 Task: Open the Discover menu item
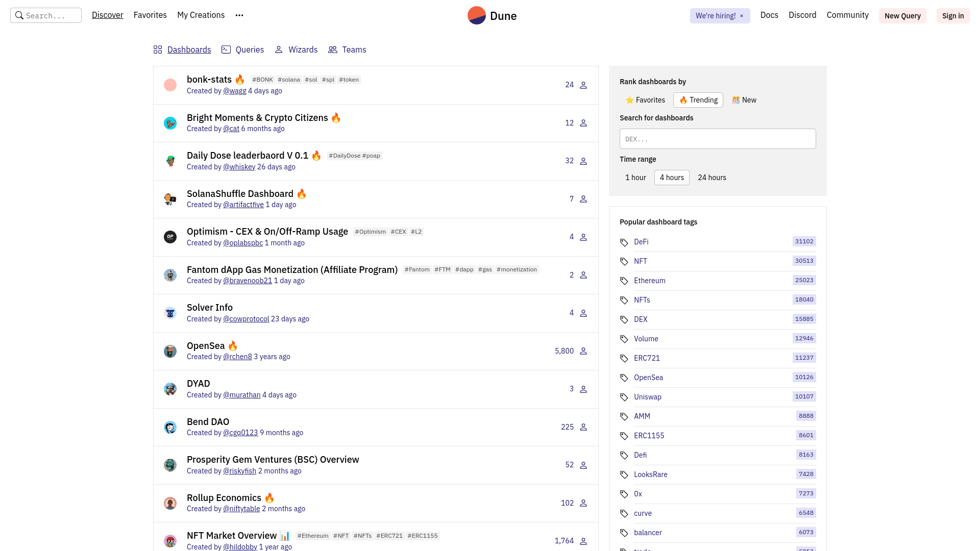108,15
